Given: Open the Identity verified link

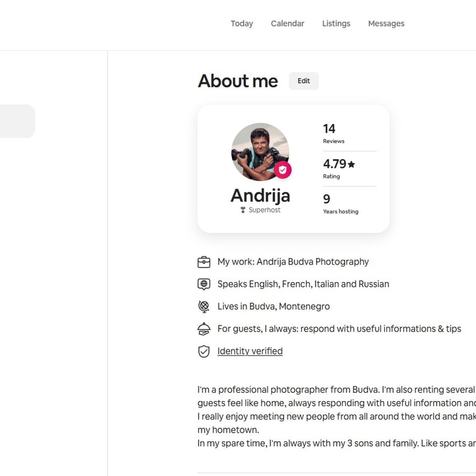Looking at the screenshot, I should pos(250,351).
